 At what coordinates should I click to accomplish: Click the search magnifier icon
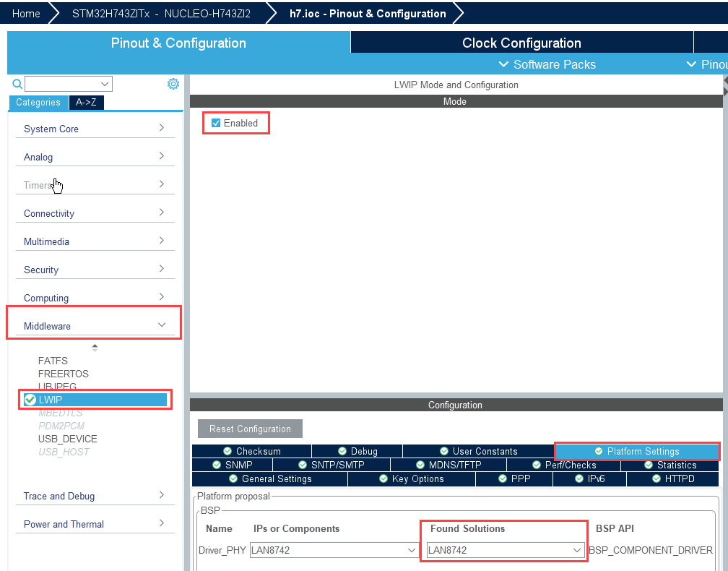click(17, 84)
